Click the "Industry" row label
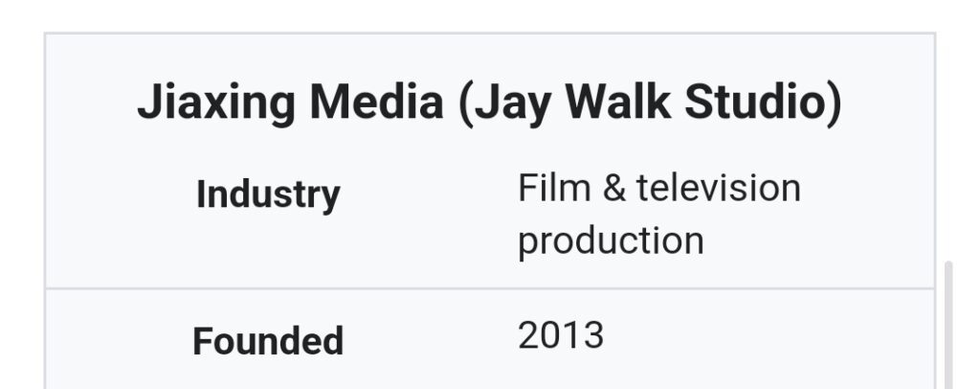Viewport: 980px width, 389px height. coord(268,194)
